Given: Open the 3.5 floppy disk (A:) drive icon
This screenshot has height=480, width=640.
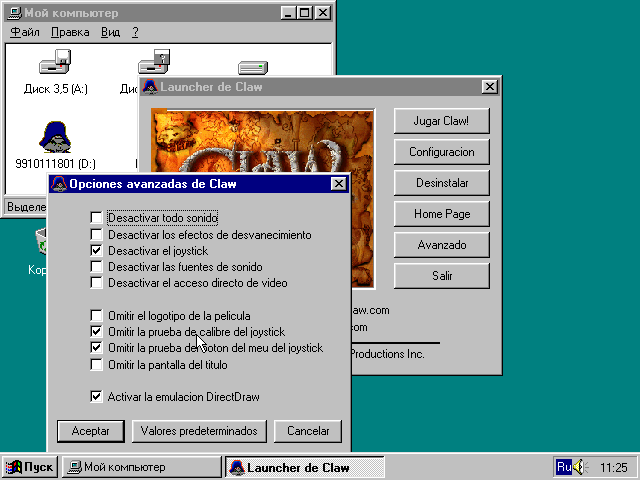Looking at the screenshot, I should 55,62.
